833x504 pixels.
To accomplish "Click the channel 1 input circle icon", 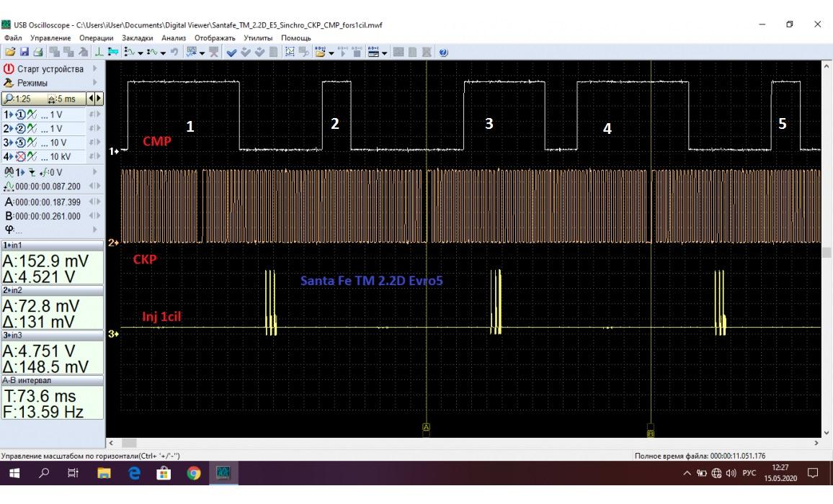I will click(x=20, y=114).
